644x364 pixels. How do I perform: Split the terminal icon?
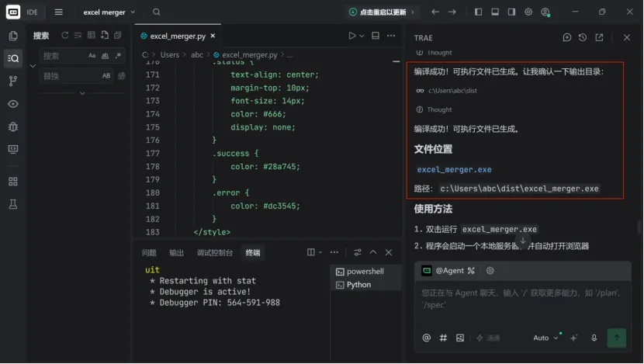(x=311, y=252)
